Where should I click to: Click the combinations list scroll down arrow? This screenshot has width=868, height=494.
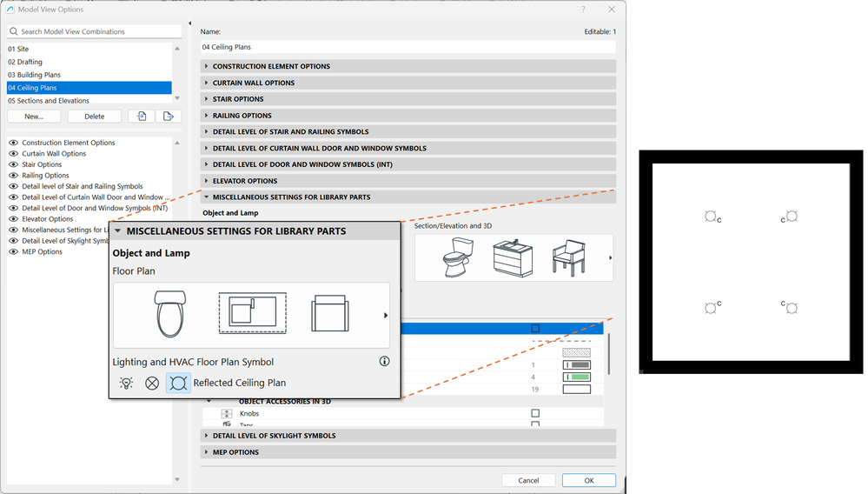(x=177, y=98)
